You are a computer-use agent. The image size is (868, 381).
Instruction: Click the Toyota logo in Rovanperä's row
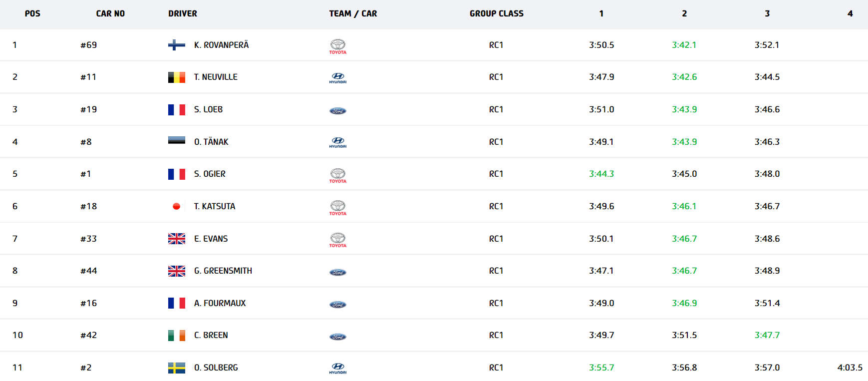point(337,46)
